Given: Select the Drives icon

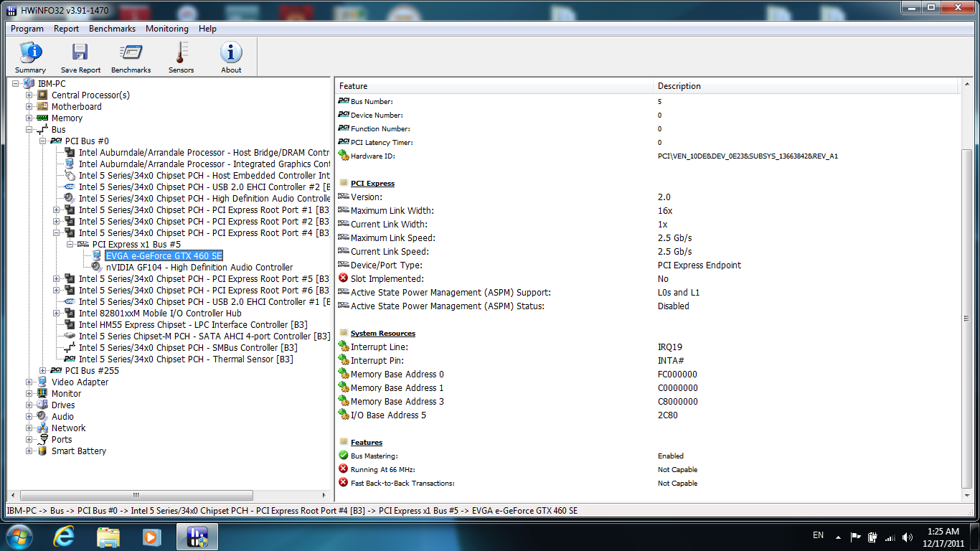Looking at the screenshot, I should pos(43,405).
